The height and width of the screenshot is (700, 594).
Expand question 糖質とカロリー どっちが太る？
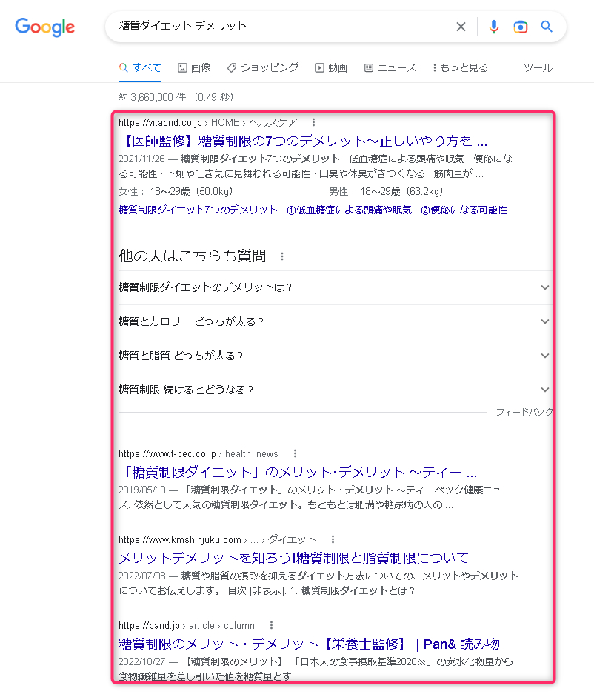tap(336, 321)
